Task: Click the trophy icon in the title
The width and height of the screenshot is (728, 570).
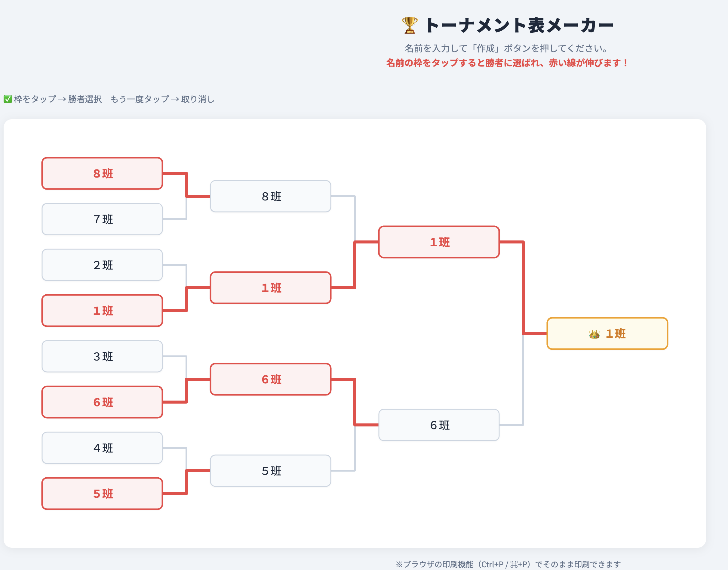Action: pos(409,25)
